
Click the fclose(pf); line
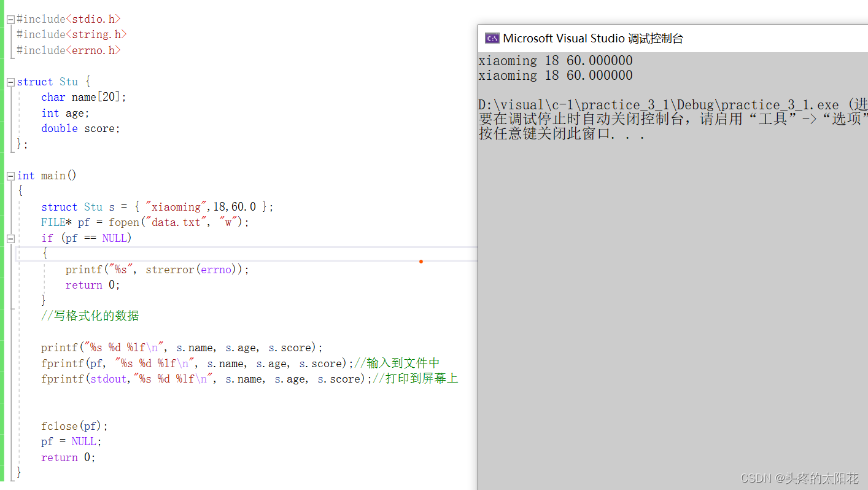coord(74,426)
